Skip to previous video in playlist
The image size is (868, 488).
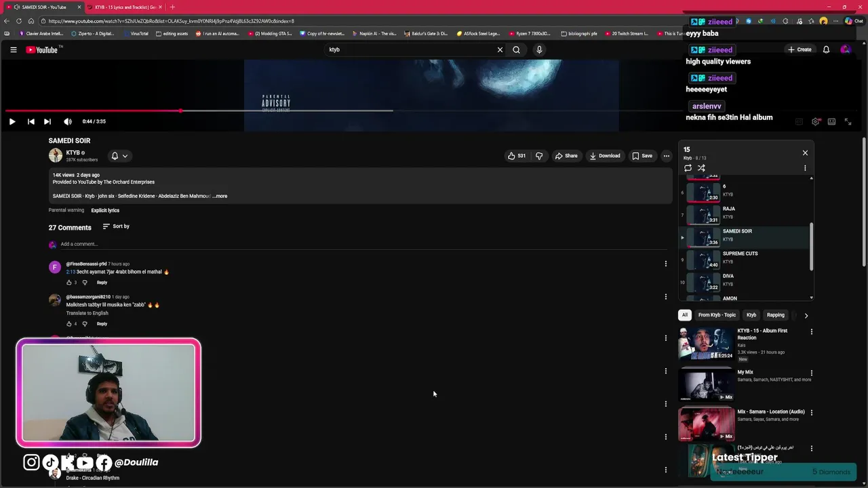[x=31, y=121]
